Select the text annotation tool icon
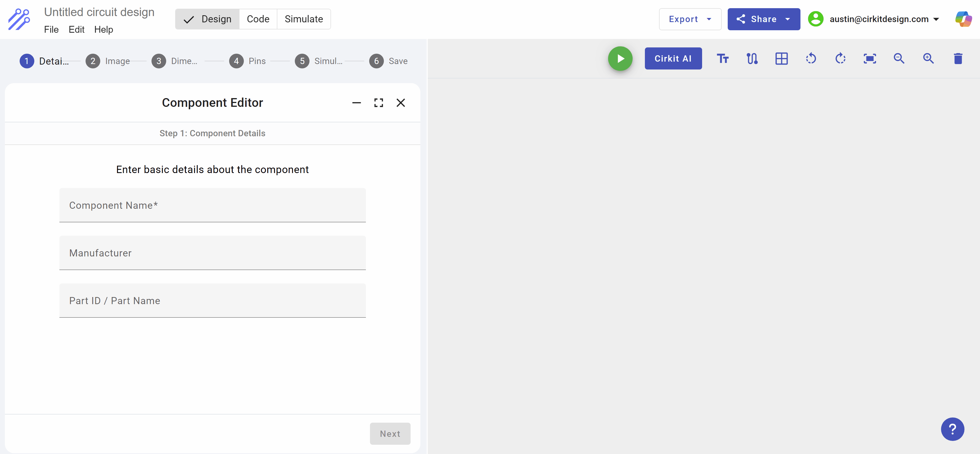Viewport: 980px width, 454px height. point(723,59)
